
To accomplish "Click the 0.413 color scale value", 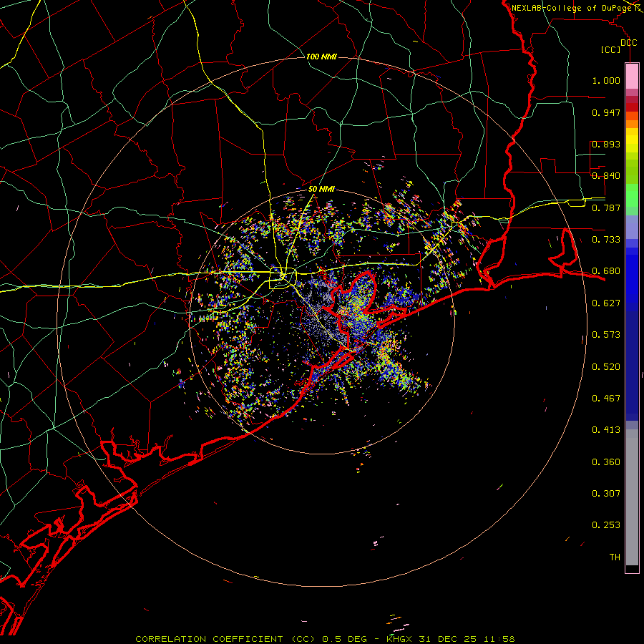I will pos(606,430).
